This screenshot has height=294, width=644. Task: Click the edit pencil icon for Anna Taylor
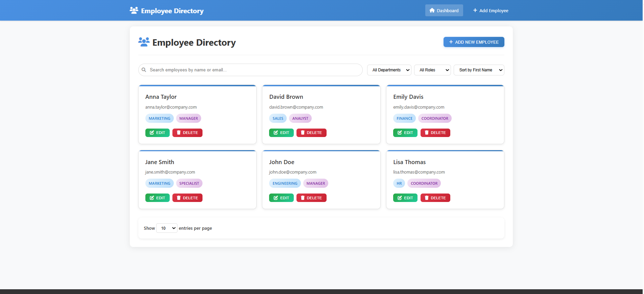coord(152,133)
